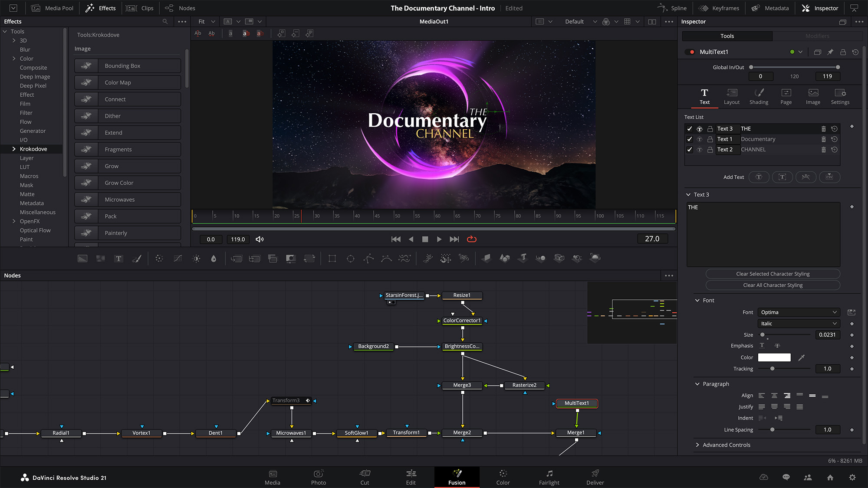Viewport: 868px width, 488px height.
Task: Toggle the lock on Text 1
Action: (x=710, y=139)
